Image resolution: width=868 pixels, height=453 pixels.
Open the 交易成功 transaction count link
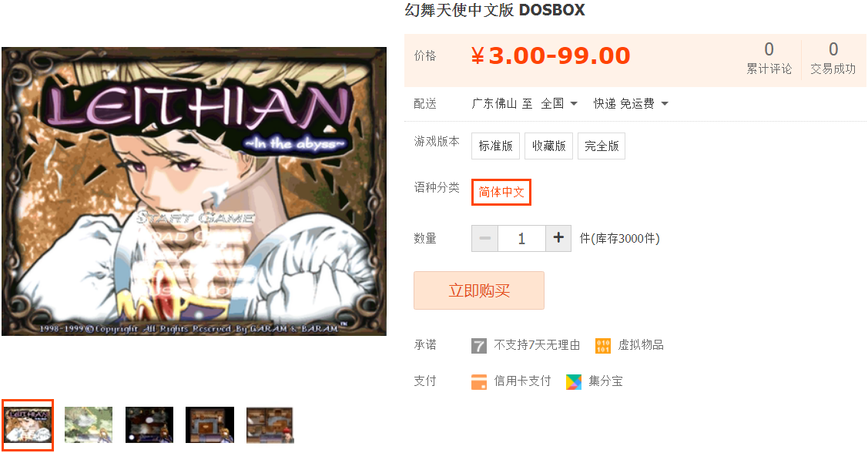(833, 58)
